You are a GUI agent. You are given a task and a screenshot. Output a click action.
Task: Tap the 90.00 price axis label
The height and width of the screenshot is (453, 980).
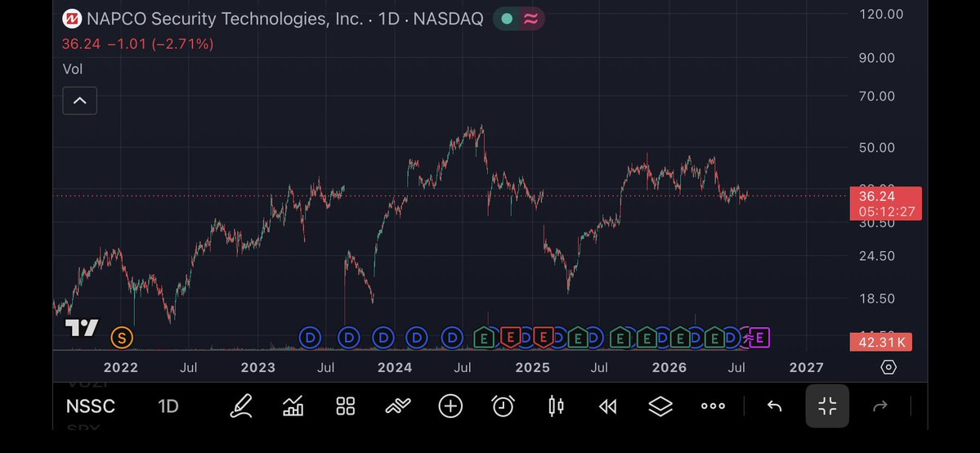[x=878, y=57]
